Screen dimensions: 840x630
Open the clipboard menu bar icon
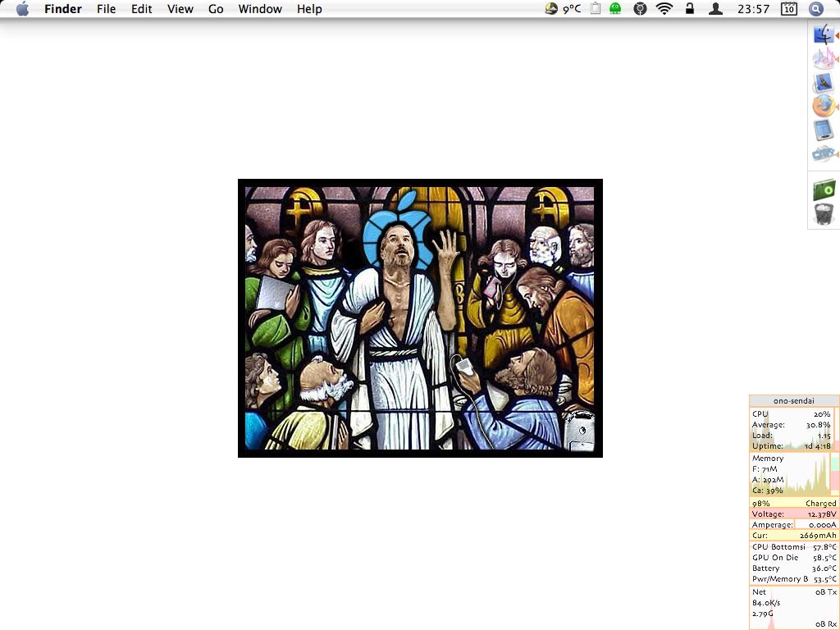tap(596, 8)
